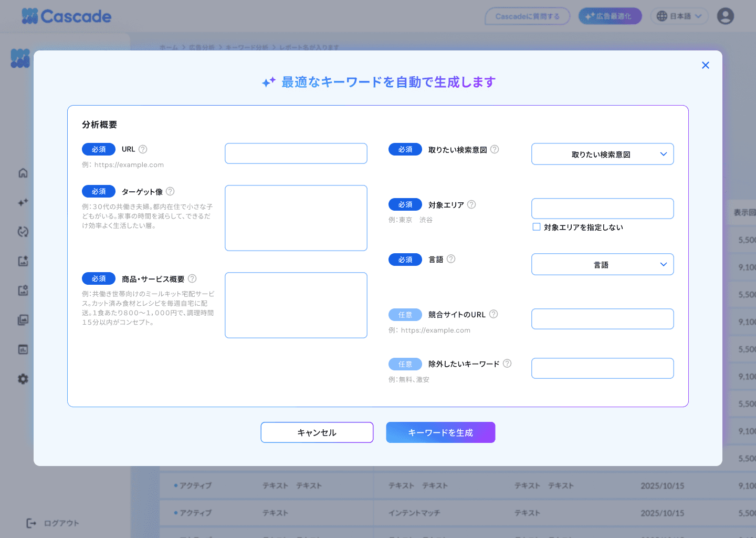Click the 除外したいキーワード help icon
The image size is (756, 538).
click(507, 364)
